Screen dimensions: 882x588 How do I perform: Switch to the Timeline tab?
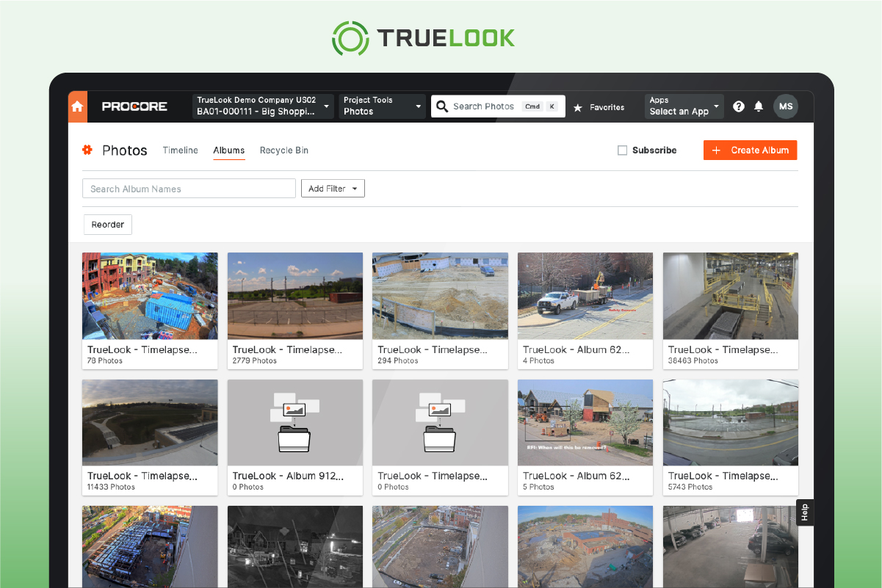(x=180, y=150)
